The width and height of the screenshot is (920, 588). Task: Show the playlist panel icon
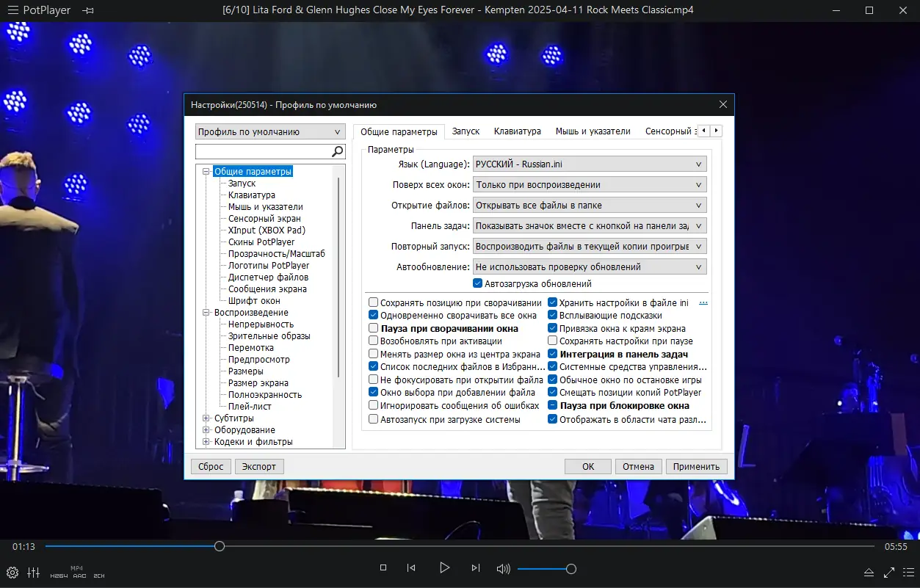tap(908, 571)
